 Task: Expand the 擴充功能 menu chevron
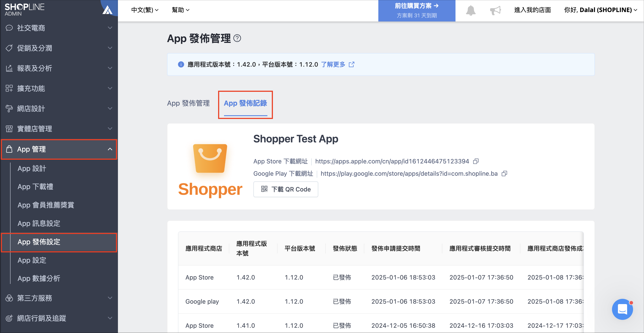pyautogui.click(x=110, y=89)
